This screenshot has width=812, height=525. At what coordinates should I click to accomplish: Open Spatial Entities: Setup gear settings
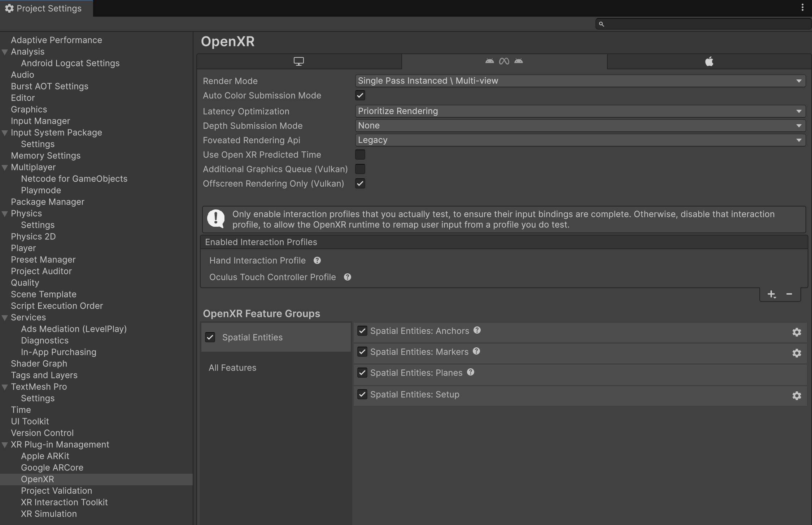click(797, 396)
